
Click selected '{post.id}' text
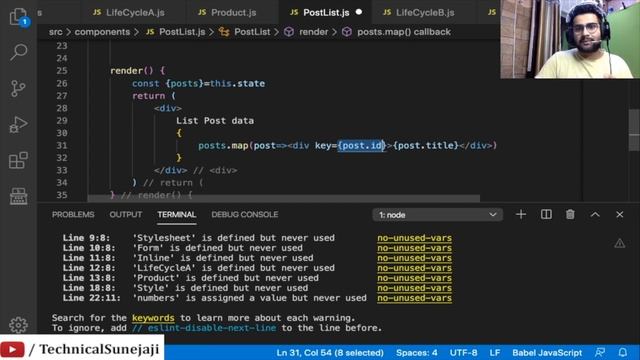361,145
